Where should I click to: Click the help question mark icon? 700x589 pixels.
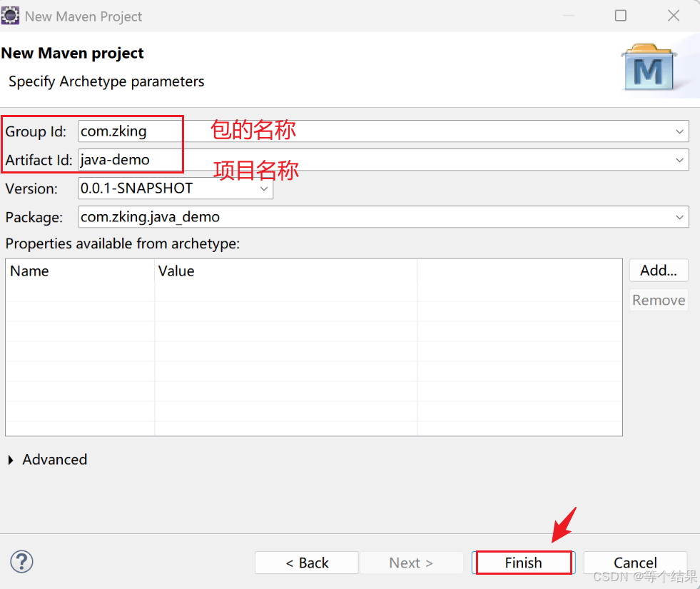(21, 561)
